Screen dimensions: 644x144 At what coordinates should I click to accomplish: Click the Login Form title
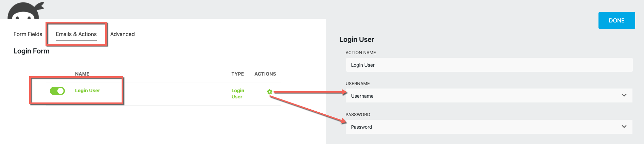point(32,51)
